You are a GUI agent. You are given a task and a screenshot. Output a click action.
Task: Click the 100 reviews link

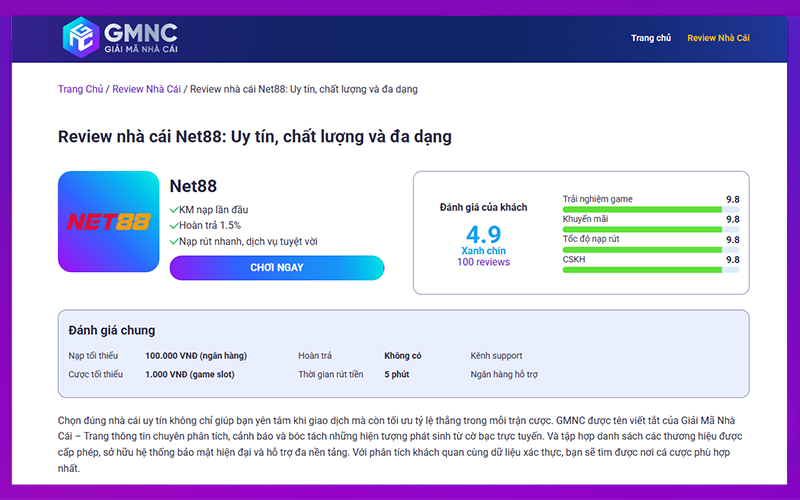[483, 262]
